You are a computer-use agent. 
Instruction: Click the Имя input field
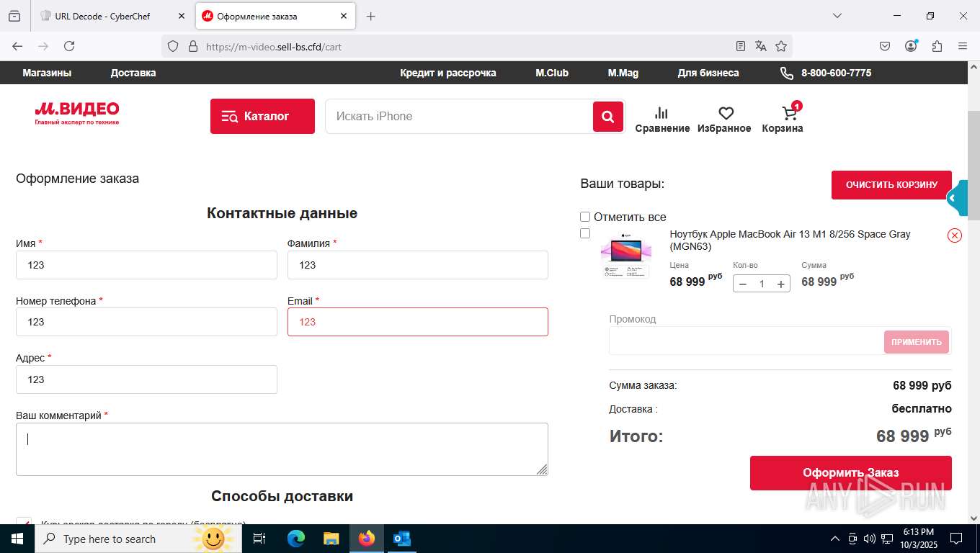(146, 265)
